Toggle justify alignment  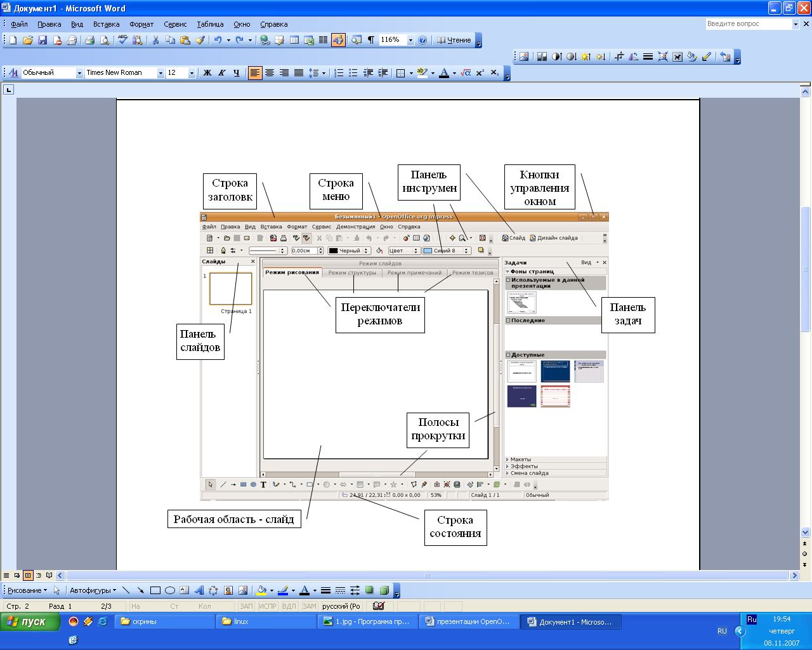298,73
